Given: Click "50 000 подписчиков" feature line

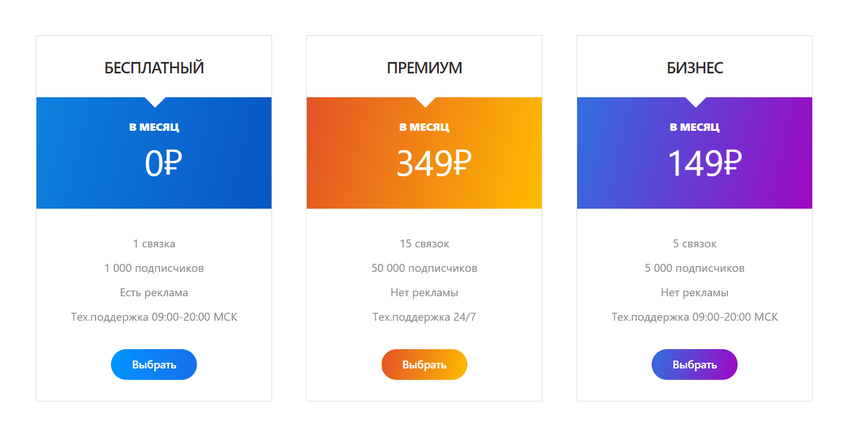Looking at the screenshot, I should [425, 268].
